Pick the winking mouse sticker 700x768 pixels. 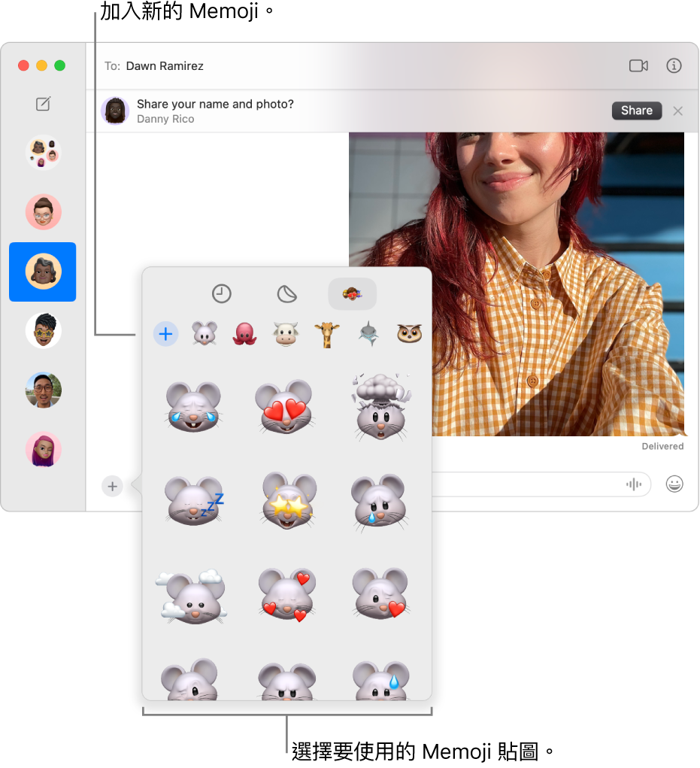190,679
